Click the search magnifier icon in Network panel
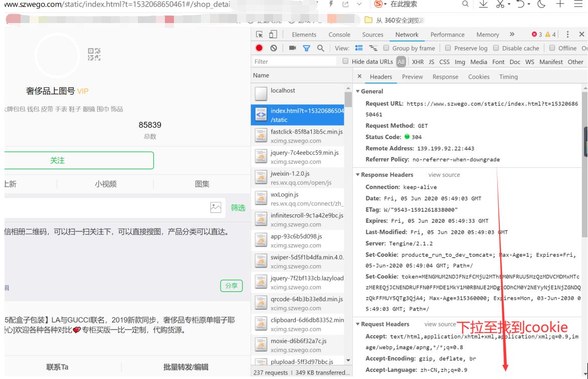The height and width of the screenshot is (379, 588). [x=320, y=48]
